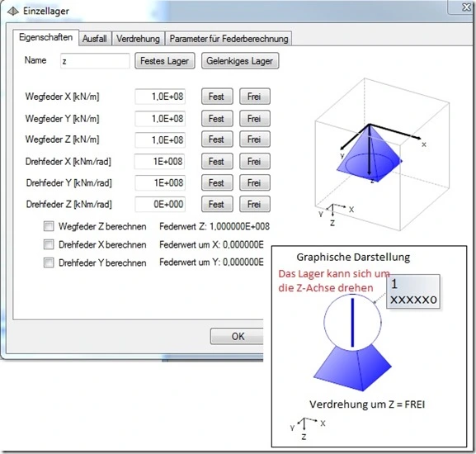
Task: Switch to the Ausfall tab
Action: [x=95, y=39]
